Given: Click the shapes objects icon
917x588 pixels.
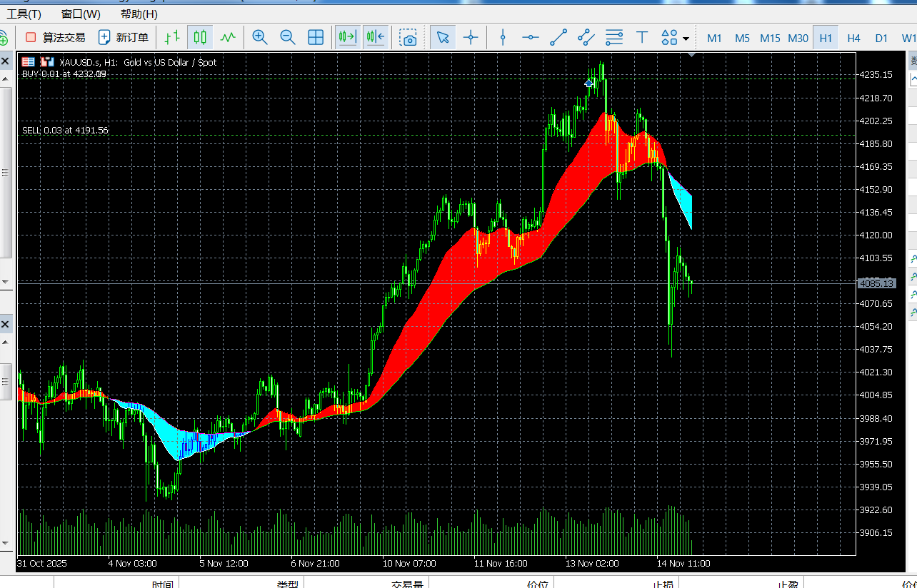Looking at the screenshot, I should [x=669, y=38].
